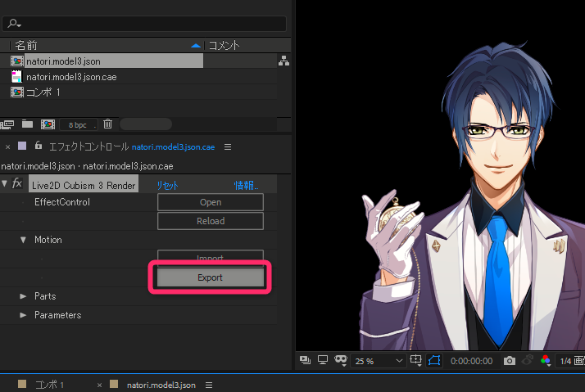Toggle the Effect Controls panel lock
Viewport: 585px width, 392px height.
[38, 146]
